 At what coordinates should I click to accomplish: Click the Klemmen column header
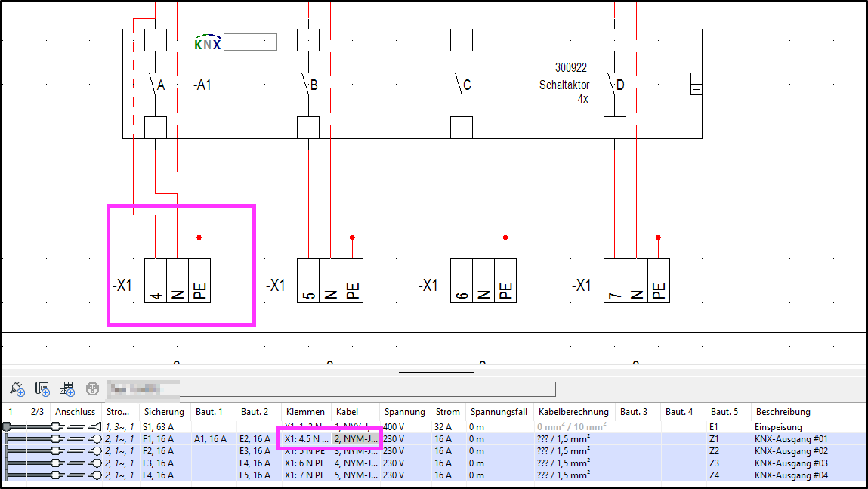305,411
